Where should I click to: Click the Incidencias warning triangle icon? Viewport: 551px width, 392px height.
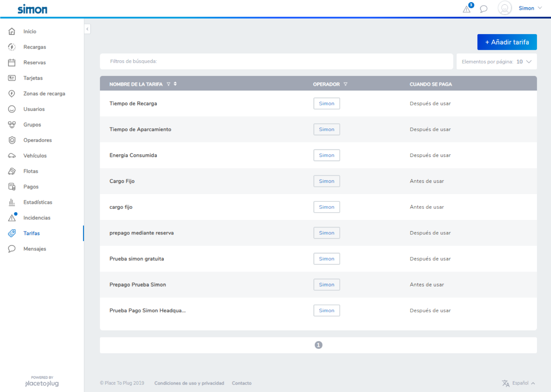[12, 218]
